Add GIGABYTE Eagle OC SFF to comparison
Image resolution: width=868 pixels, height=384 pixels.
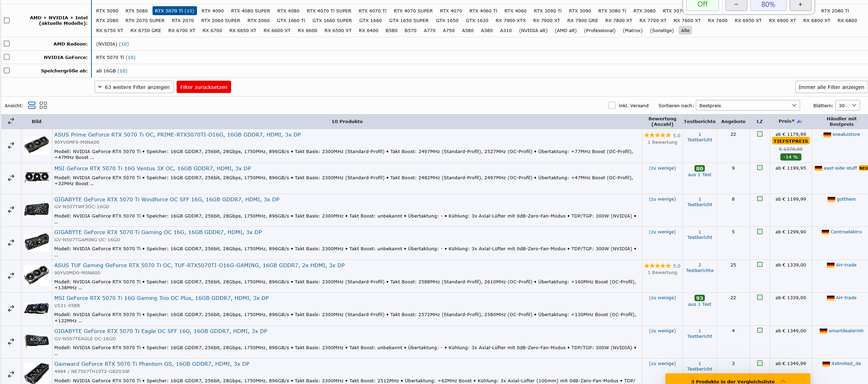pyautogui.click(x=11, y=341)
